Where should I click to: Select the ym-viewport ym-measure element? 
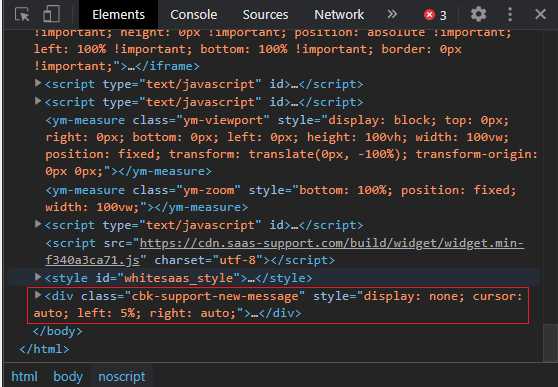pos(292,146)
